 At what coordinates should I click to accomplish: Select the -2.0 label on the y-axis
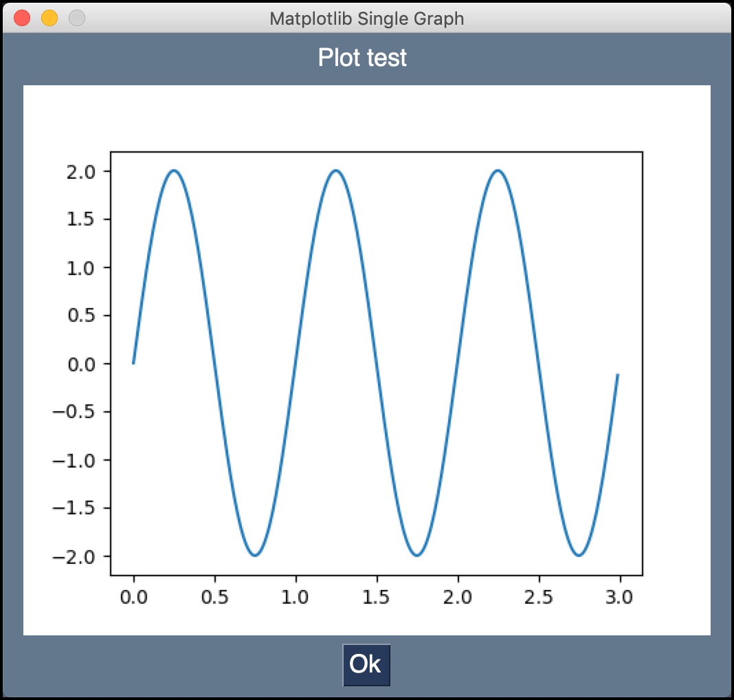click(78, 558)
